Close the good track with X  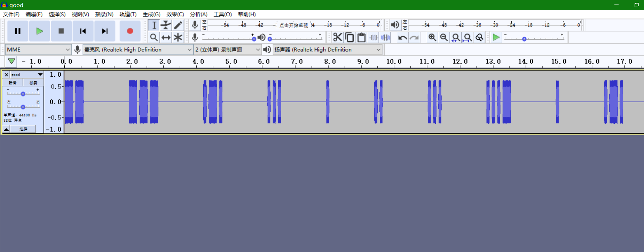click(x=6, y=75)
